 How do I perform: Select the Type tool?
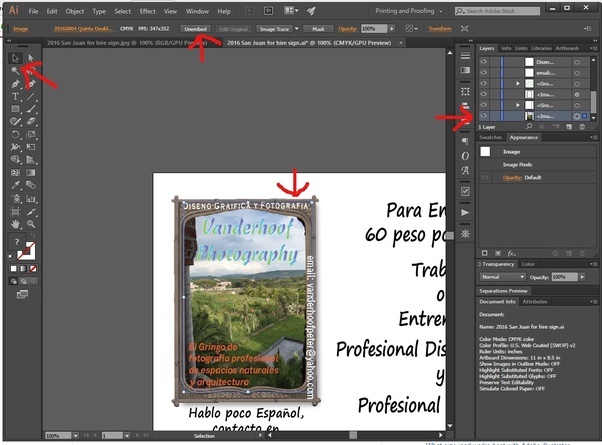[15, 96]
